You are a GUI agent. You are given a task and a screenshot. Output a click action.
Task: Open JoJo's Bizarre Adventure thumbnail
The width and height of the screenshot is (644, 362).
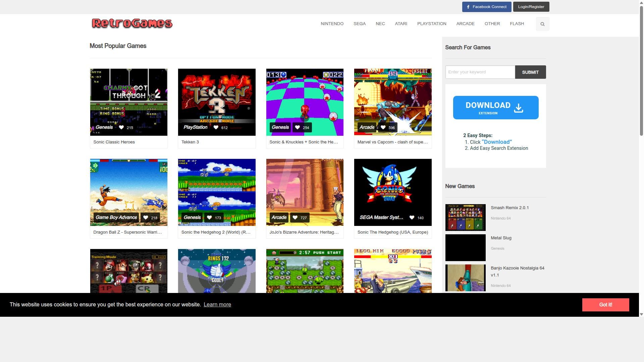[305, 192]
